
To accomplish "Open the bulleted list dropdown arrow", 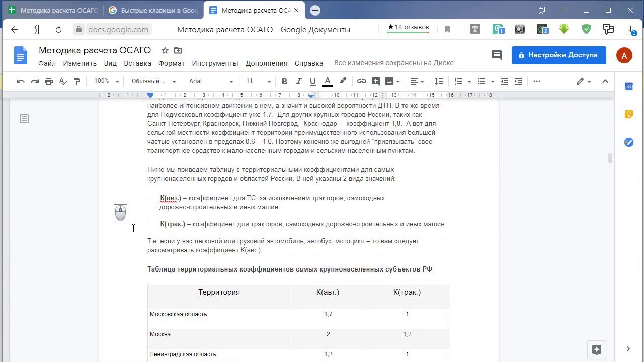I will tap(493, 81).
